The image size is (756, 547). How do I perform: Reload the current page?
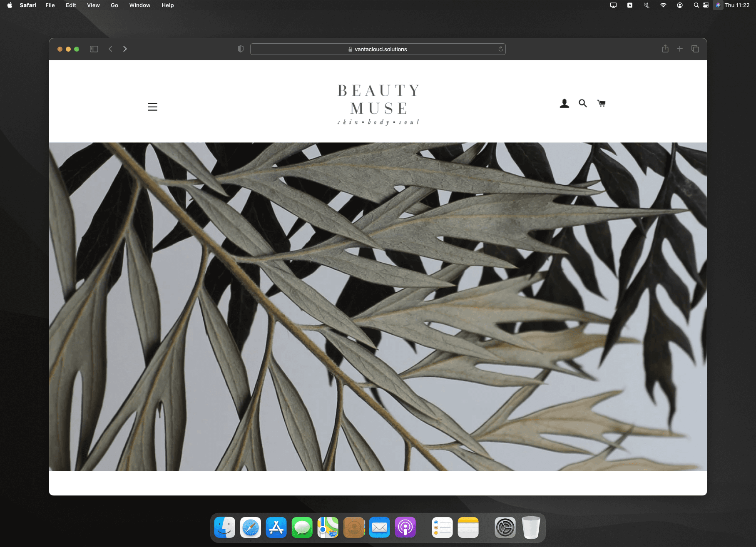tap(500, 49)
